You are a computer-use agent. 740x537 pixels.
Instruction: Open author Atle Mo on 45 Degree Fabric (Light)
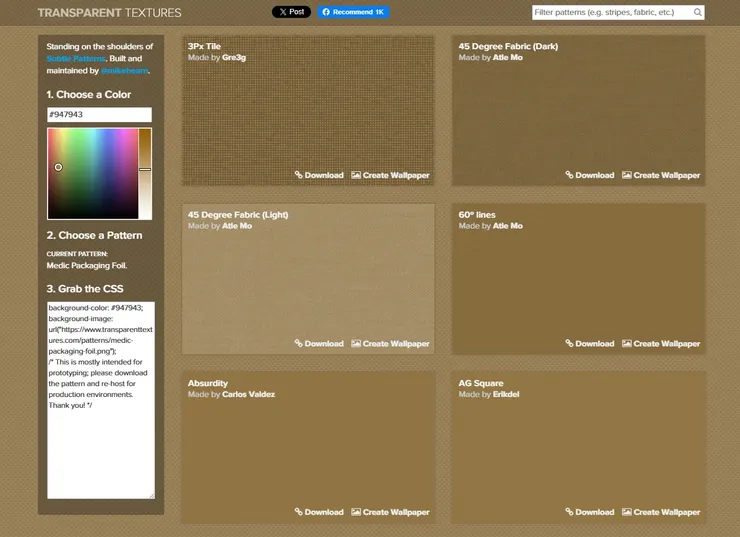[237, 226]
